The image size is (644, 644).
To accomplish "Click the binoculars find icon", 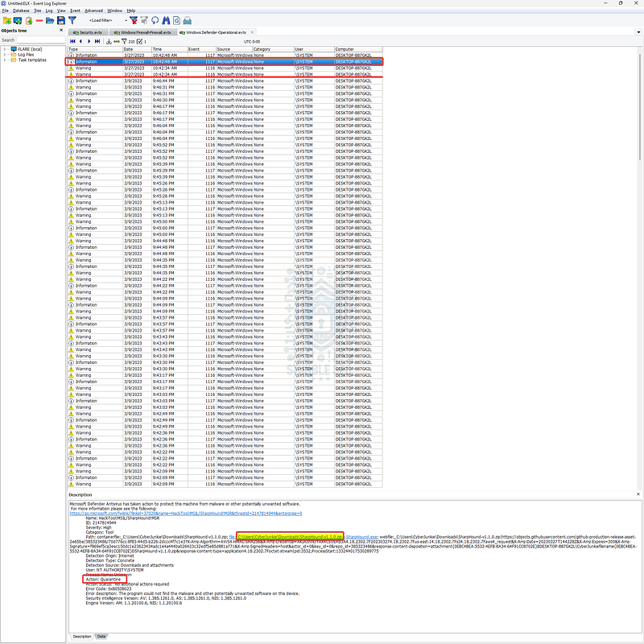I will tap(166, 21).
